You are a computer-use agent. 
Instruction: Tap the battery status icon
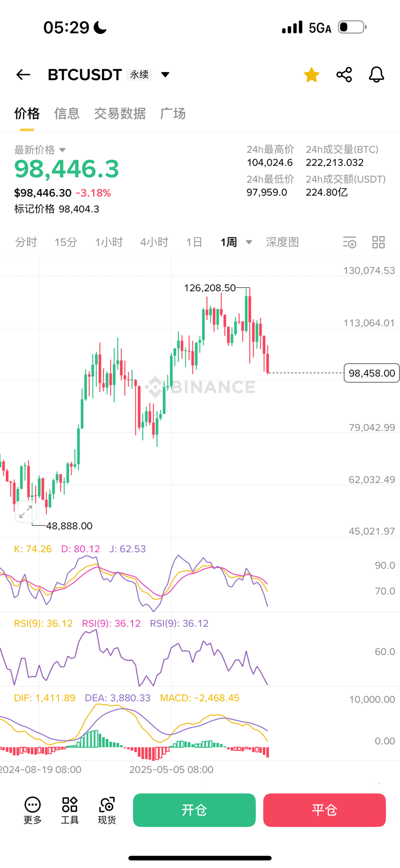352,27
